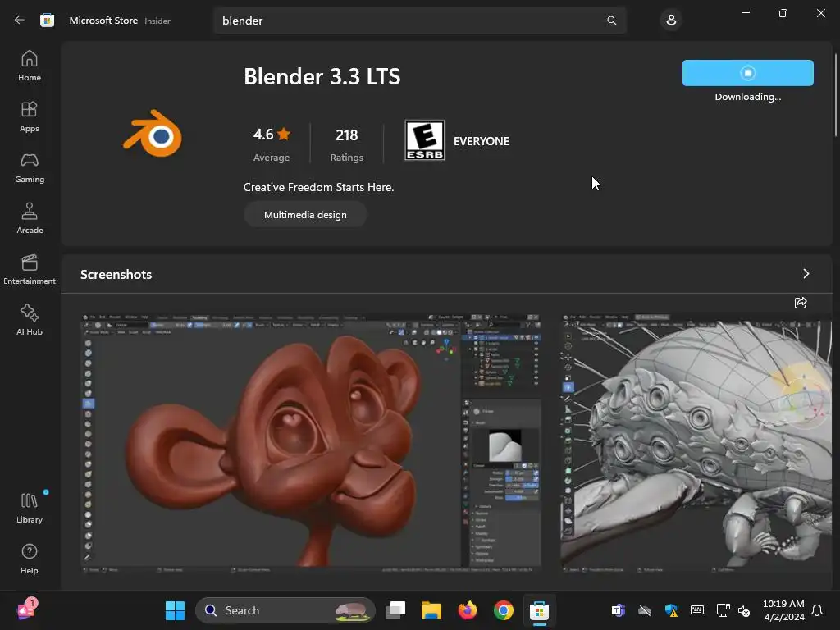Launch Firefox from the taskbar
The image size is (840, 630).
coord(467,610)
